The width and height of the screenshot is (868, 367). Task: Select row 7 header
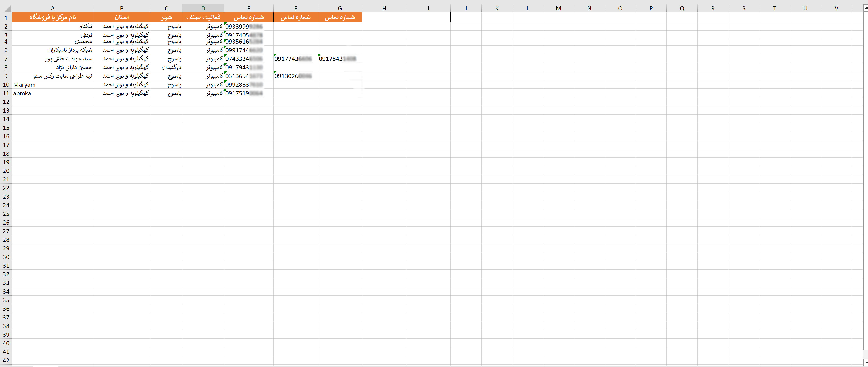coord(6,59)
